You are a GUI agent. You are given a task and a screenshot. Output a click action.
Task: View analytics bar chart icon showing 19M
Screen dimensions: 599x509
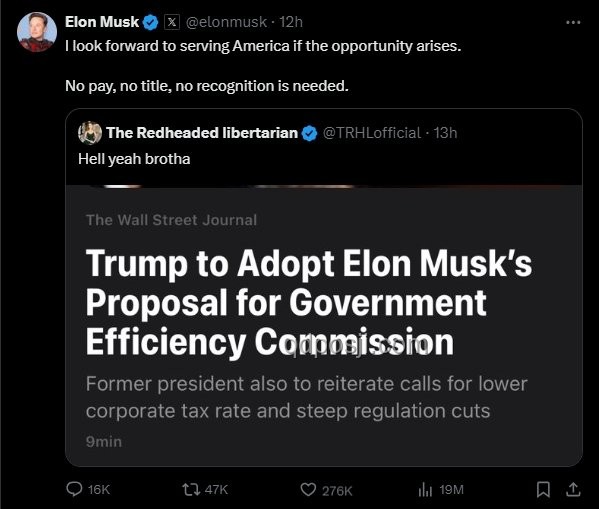(x=425, y=490)
